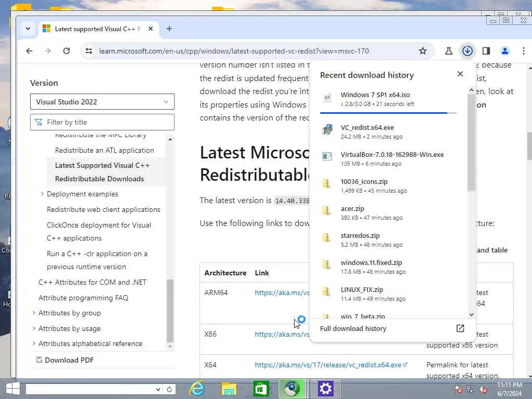Click the Filter by title field
The height and width of the screenshot is (399, 532).
pos(102,122)
